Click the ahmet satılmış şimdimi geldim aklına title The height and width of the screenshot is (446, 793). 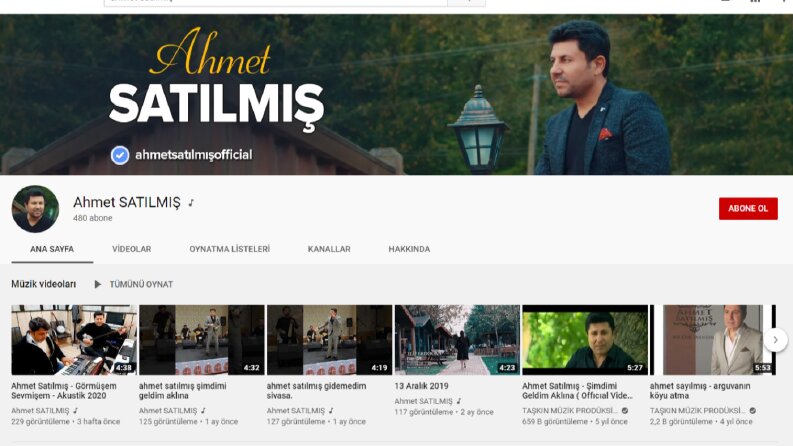point(183,390)
